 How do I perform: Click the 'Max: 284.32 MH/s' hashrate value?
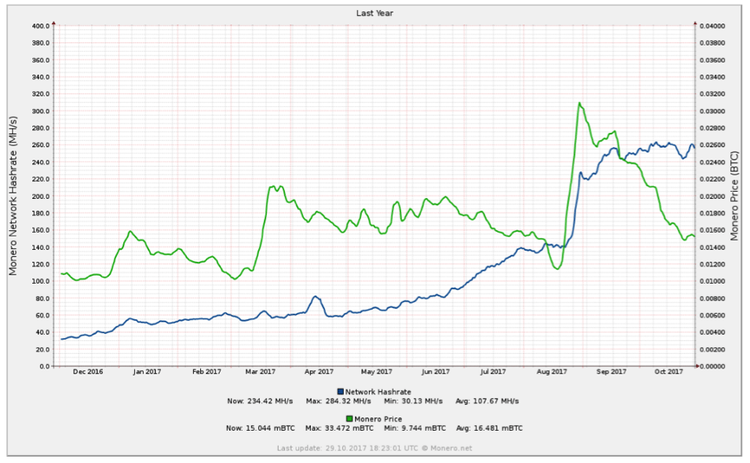coord(338,401)
